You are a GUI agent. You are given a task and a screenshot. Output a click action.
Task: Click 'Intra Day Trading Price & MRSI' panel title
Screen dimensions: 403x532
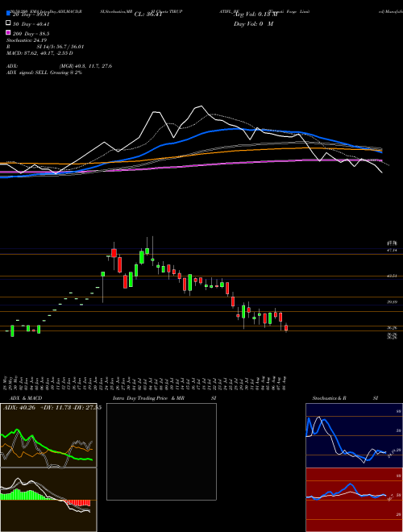pos(164,398)
